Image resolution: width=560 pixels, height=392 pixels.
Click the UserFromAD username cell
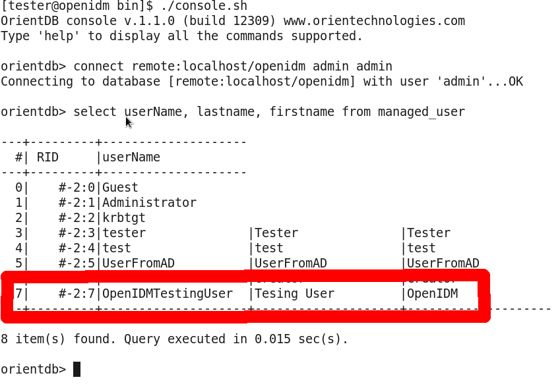(x=139, y=264)
